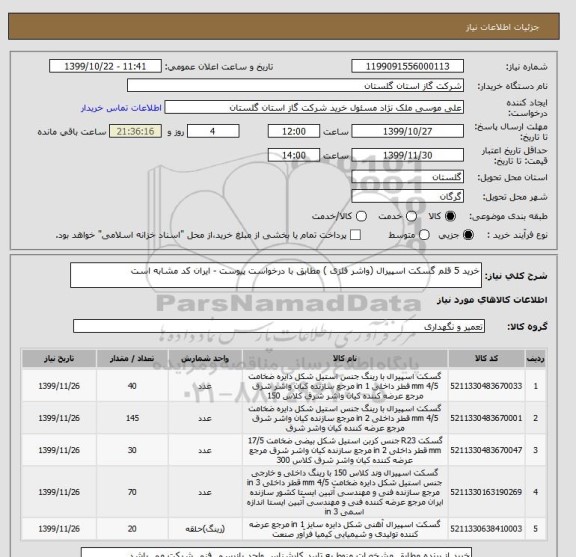The height and width of the screenshot is (557, 576).
Task: Click product code 5211330483670033
Action: tap(486, 386)
